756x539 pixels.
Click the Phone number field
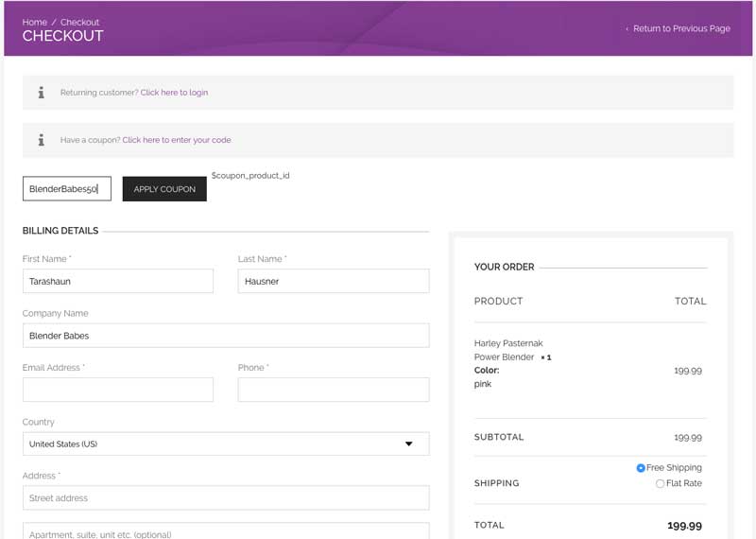[x=333, y=390]
